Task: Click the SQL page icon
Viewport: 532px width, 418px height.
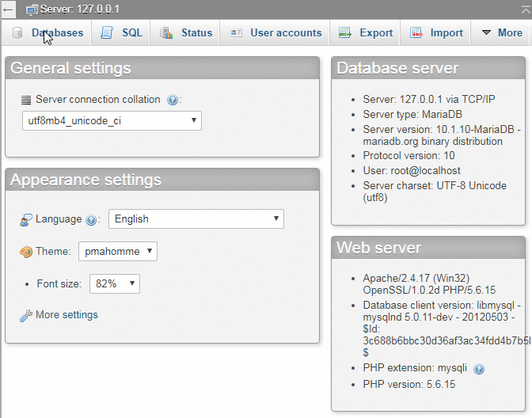Action: pyautogui.click(x=107, y=33)
